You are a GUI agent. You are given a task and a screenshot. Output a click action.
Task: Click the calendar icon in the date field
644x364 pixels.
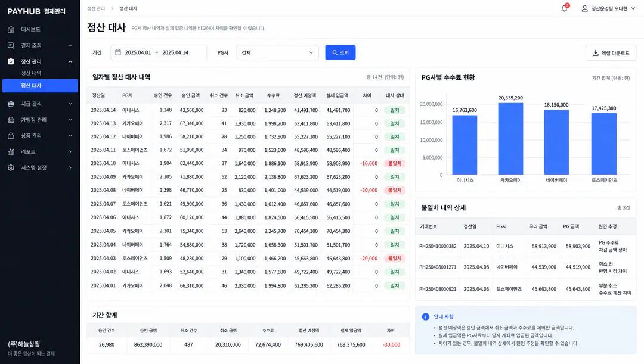(x=118, y=52)
